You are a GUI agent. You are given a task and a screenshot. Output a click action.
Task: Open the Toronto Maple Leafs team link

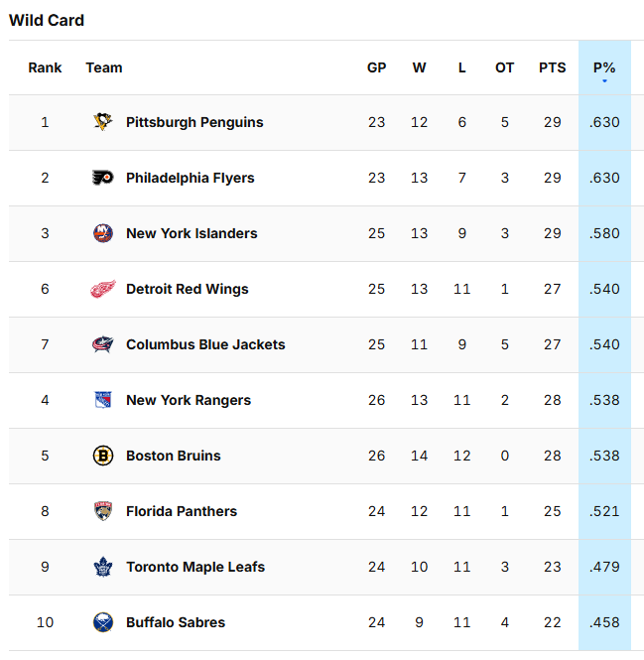[x=195, y=567]
